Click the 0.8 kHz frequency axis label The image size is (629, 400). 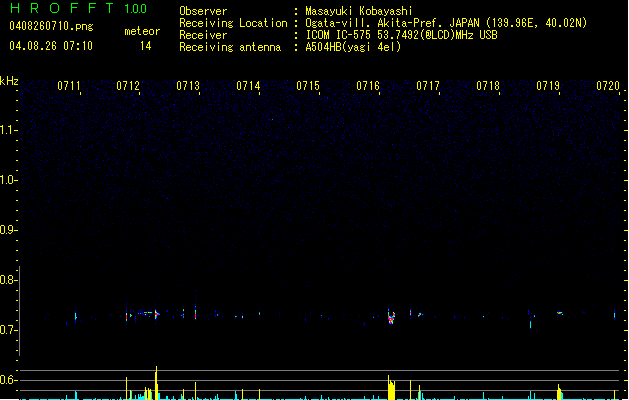point(8,280)
